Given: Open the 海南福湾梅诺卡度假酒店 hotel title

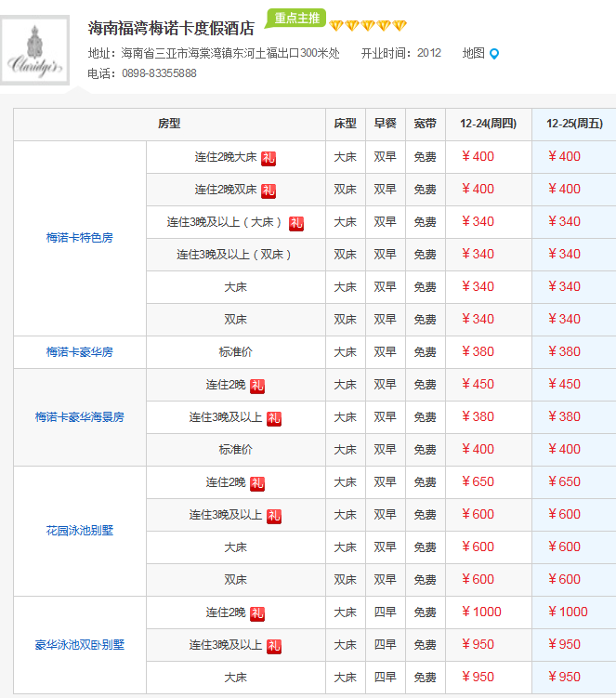Looking at the screenshot, I should tap(170, 28).
